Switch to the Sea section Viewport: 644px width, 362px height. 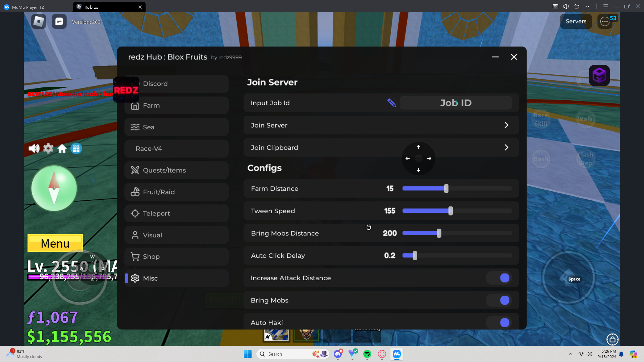tap(177, 127)
